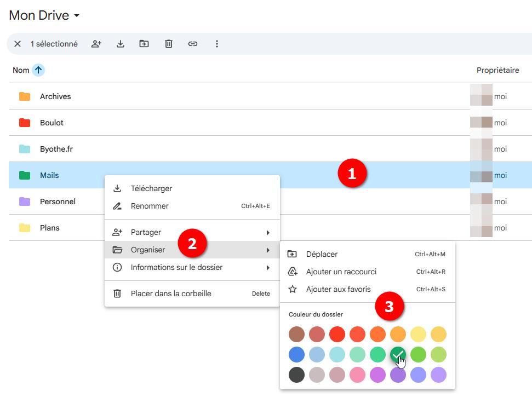Click the share icon in the selection toolbar
This screenshot has height=403, width=532.
coord(96,43)
